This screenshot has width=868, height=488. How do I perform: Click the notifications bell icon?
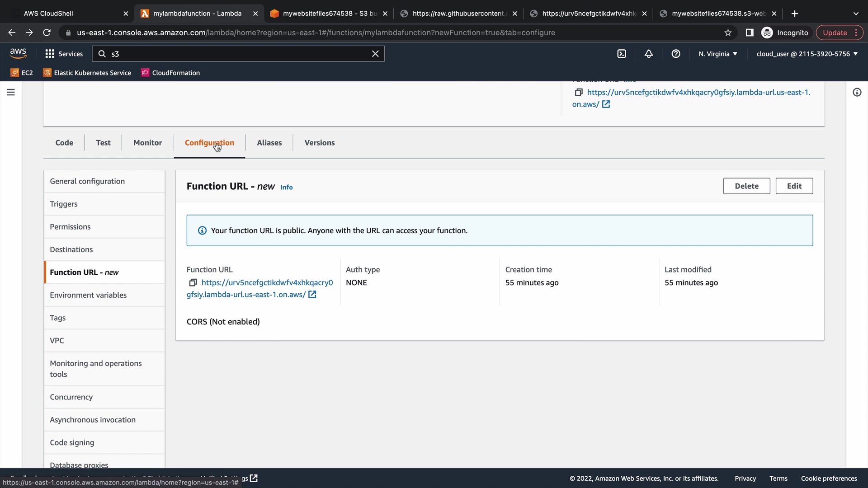click(x=649, y=54)
